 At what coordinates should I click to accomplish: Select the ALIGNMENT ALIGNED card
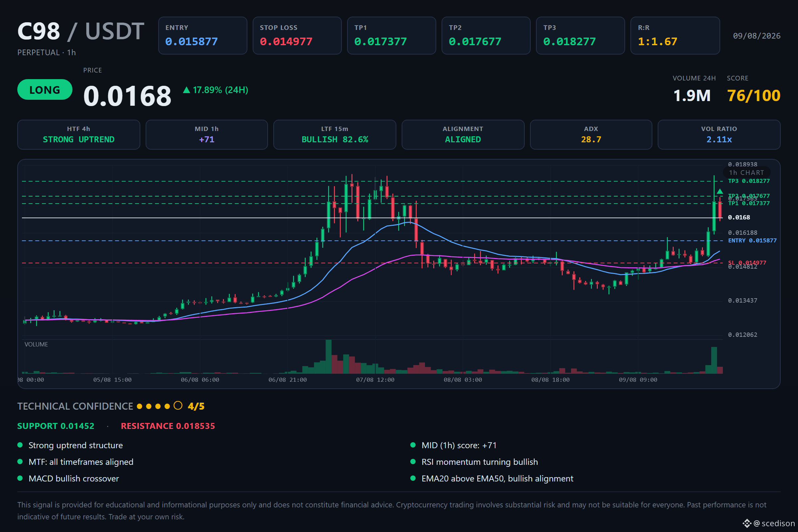[463, 135]
